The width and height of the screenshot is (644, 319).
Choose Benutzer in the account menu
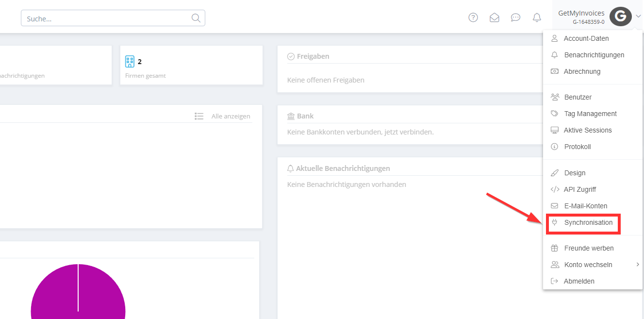coord(578,97)
